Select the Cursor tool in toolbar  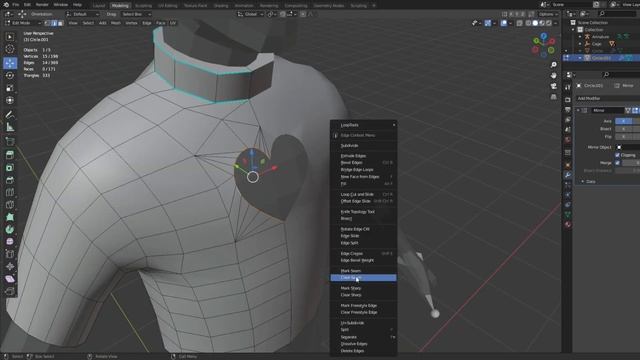pos(10,49)
